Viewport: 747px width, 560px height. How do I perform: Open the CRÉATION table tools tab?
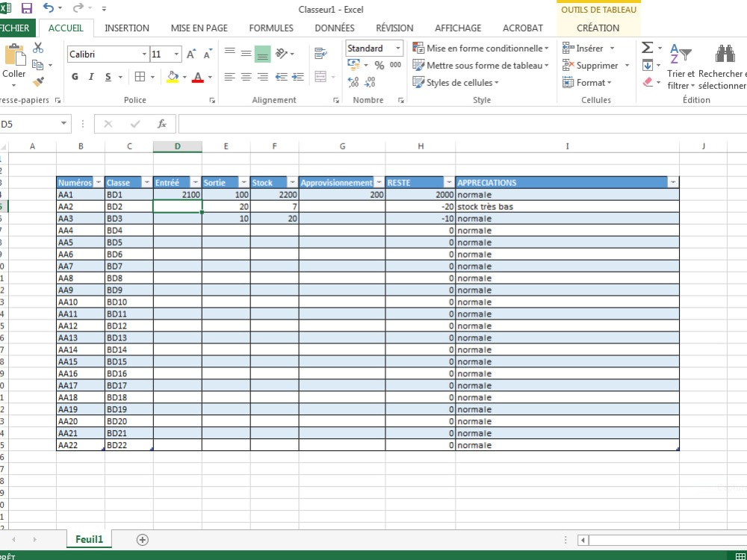(598, 28)
